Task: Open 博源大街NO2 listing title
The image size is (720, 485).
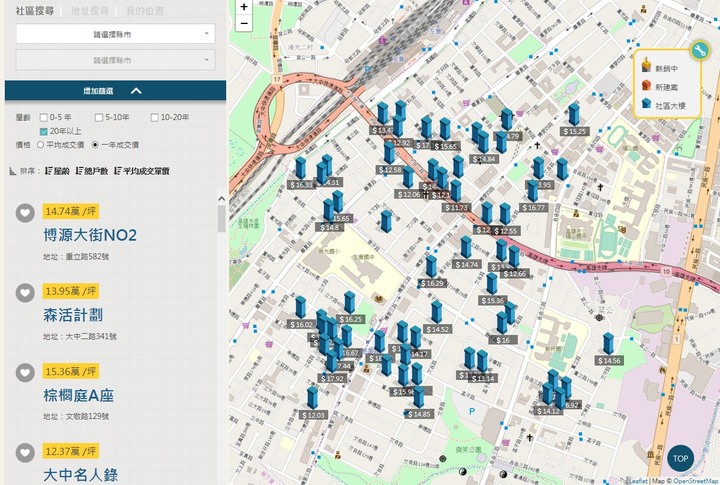Action: point(90,235)
